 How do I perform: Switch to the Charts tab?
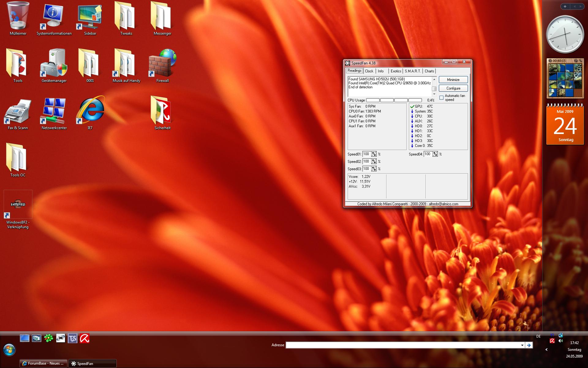pyautogui.click(x=429, y=71)
